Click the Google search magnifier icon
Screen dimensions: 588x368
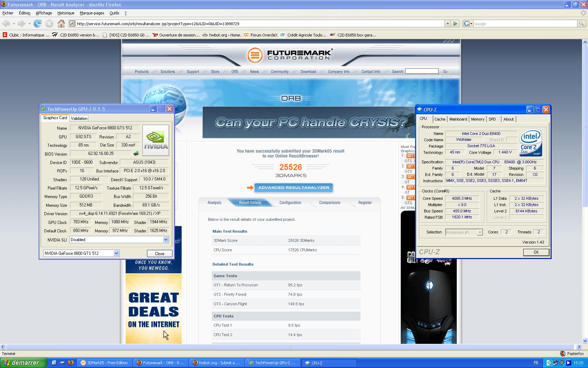[x=581, y=23]
